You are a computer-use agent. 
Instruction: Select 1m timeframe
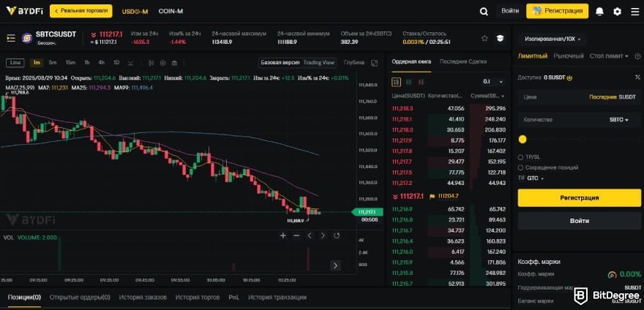pyautogui.click(x=37, y=63)
